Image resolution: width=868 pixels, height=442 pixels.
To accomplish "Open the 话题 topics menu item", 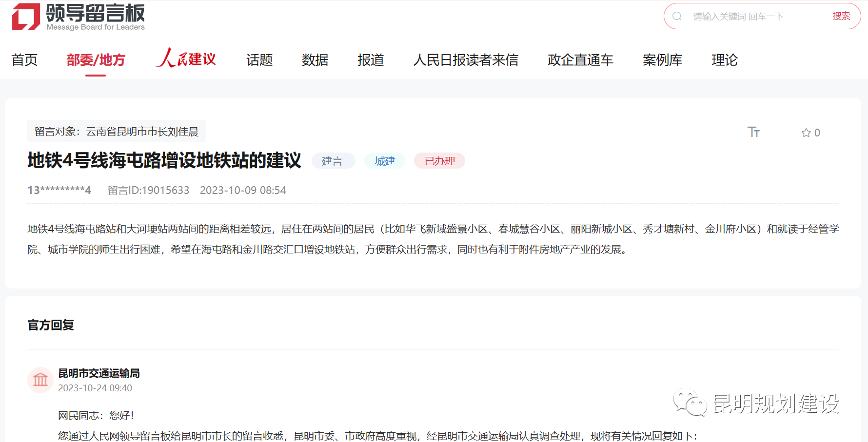I will 259,60.
